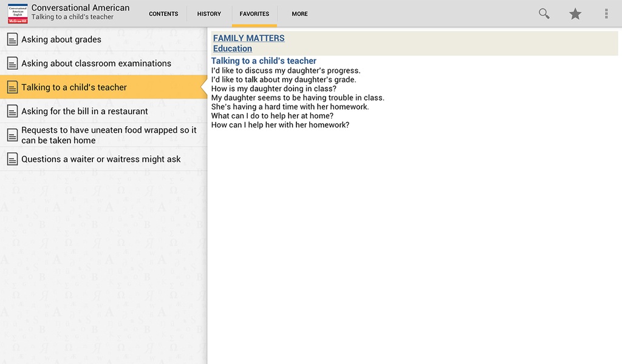Image resolution: width=622 pixels, height=364 pixels.
Task: Click phrase 'I'd like to discuss my daughter's progress.'
Action: pyautogui.click(x=285, y=70)
